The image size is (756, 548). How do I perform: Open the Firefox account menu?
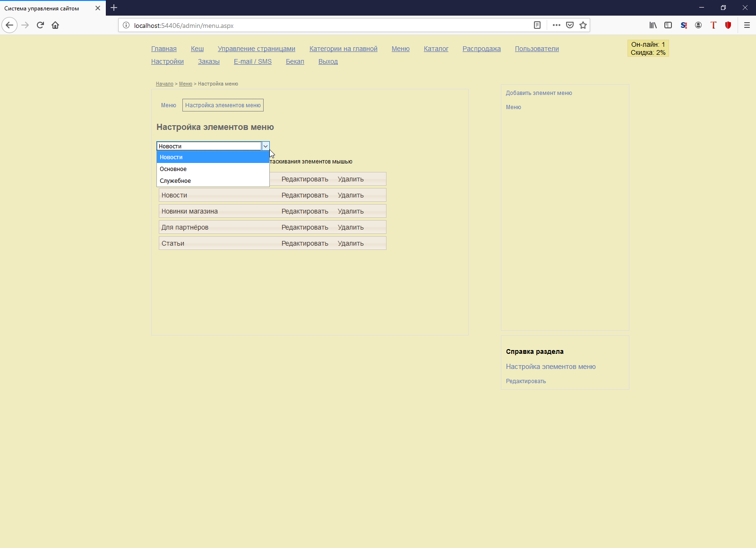(698, 25)
